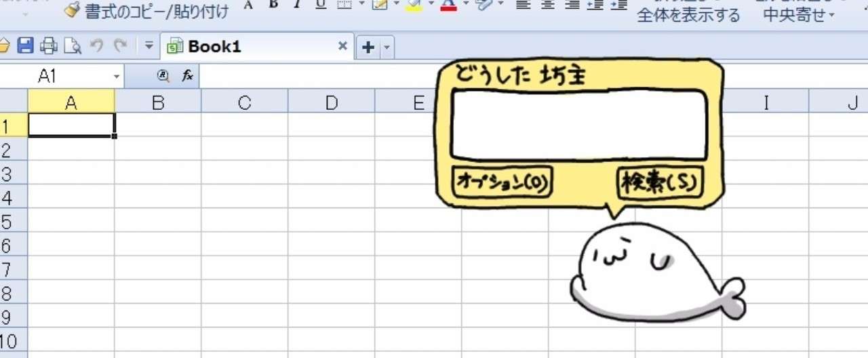Select column C header
The image size is (868, 358).
pos(244,102)
